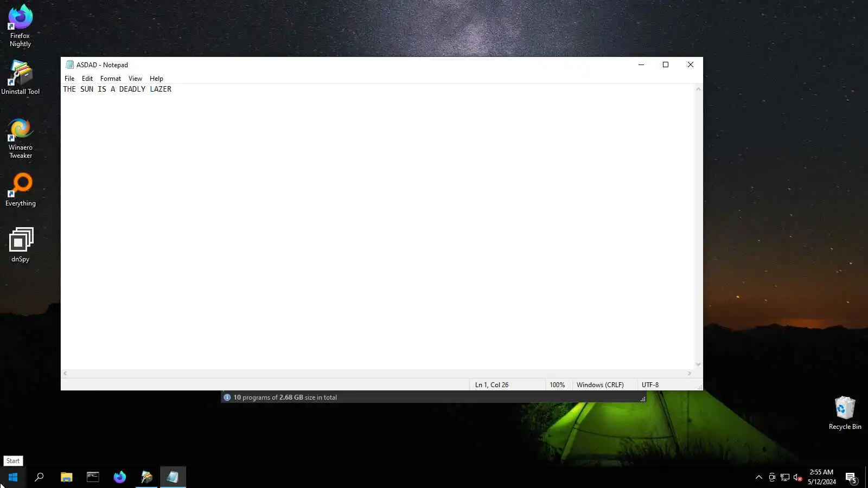Image resolution: width=868 pixels, height=488 pixels.
Task: Open Firefox Nightly from the taskbar
Action: (119, 477)
